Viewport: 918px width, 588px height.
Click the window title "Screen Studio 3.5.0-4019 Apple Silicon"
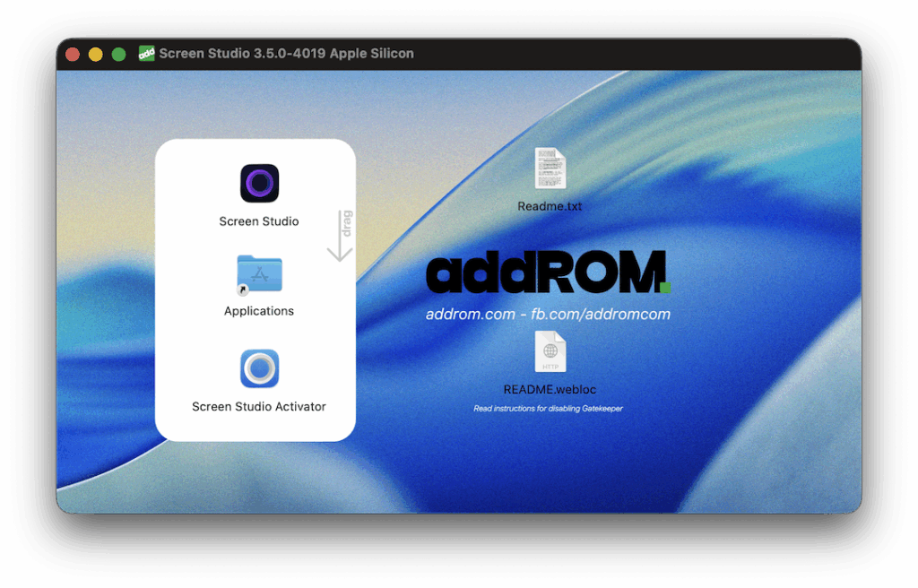(x=286, y=54)
